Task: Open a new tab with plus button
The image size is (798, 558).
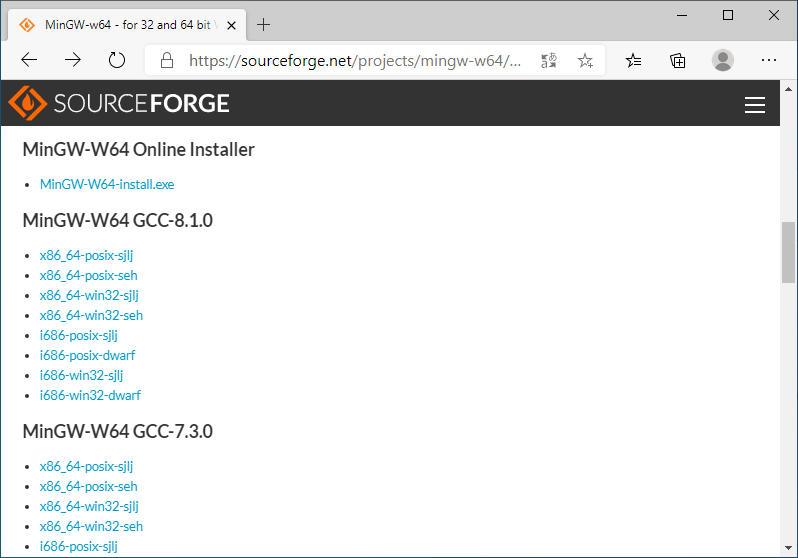Action: (x=264, y=24)
